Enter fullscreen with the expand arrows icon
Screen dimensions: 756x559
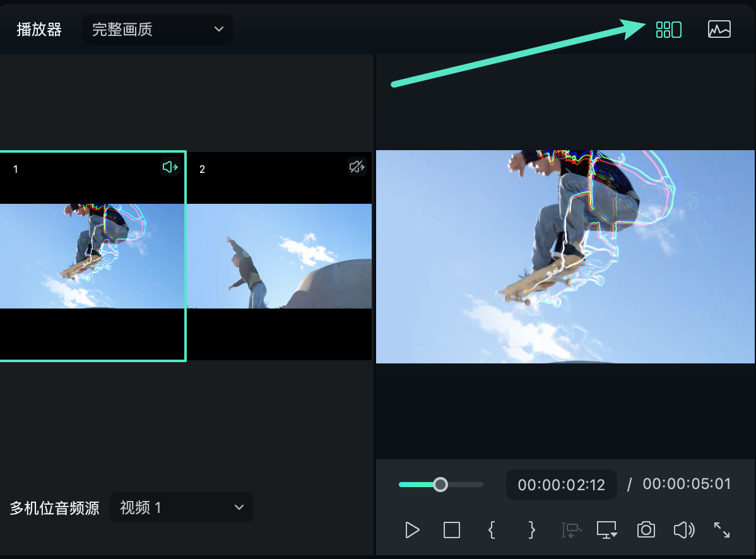click(721, 530)
